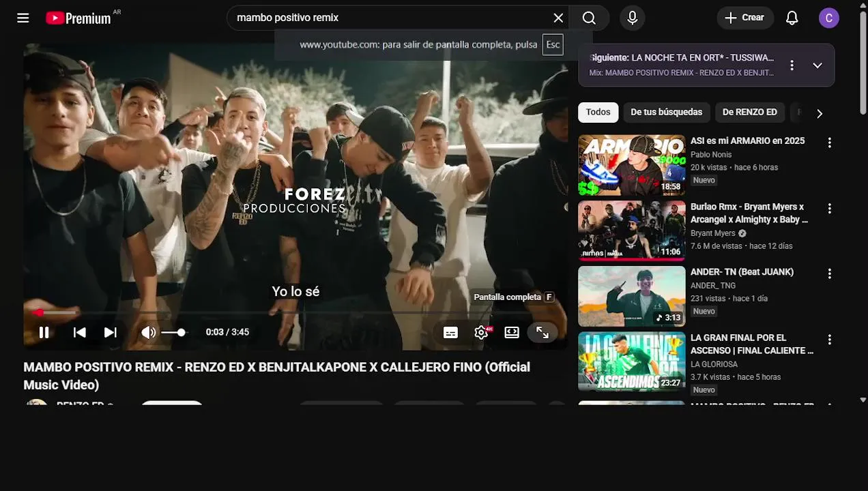868x491 pixels.
Task: Visit LA GLORIOSA channel name
Action: pyautogui.click(x=714, y=364)
